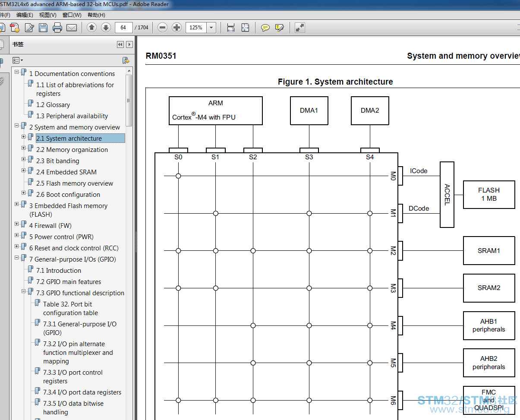Expand the 3 Embedded Flash memory bookmark
Screen dimensions: 520x420
coord(17,204)
